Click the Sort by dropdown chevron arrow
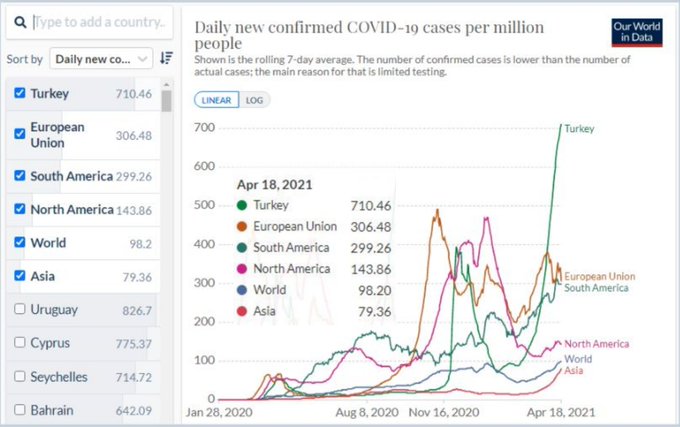Image resolution: width=680 pixels, height=427 pixels. click(x=142, y=59)
